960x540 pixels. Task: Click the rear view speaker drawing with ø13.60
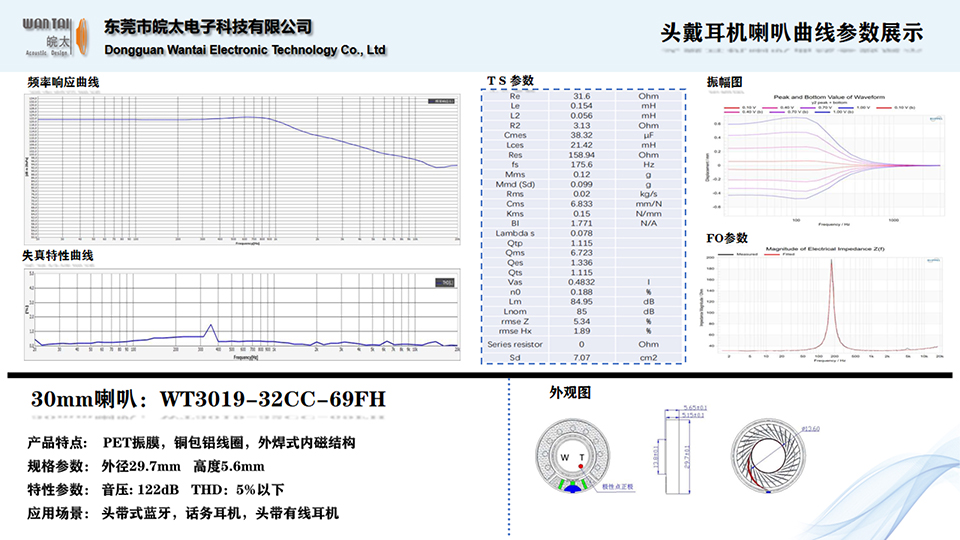pos(767,456)
